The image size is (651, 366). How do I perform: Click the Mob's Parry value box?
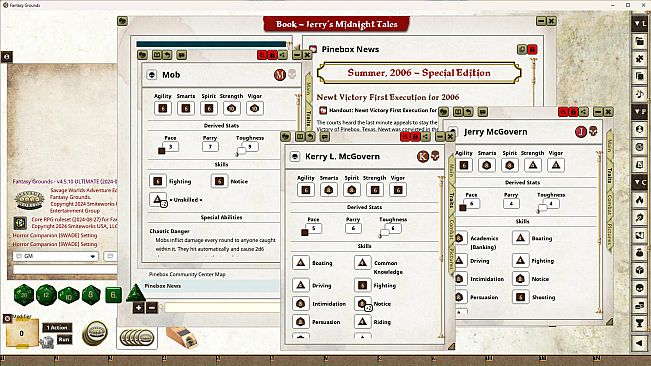(x=210, y=146)
